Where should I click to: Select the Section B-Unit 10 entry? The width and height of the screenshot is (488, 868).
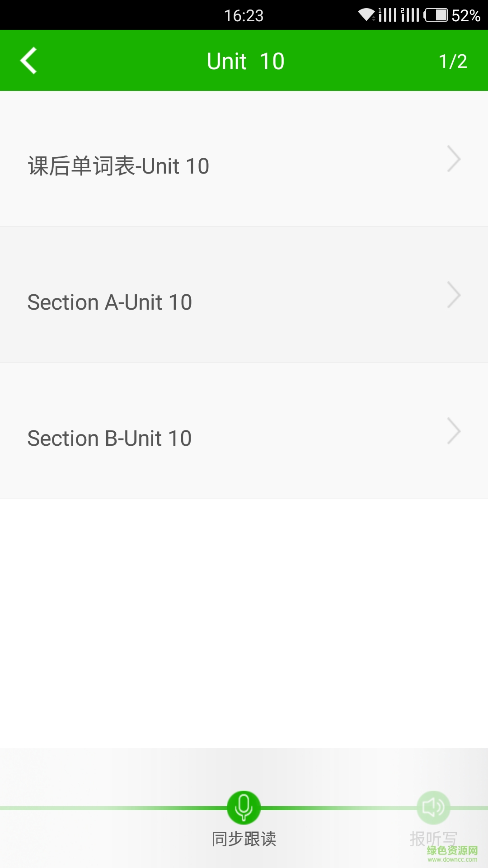tap(110, 438)
